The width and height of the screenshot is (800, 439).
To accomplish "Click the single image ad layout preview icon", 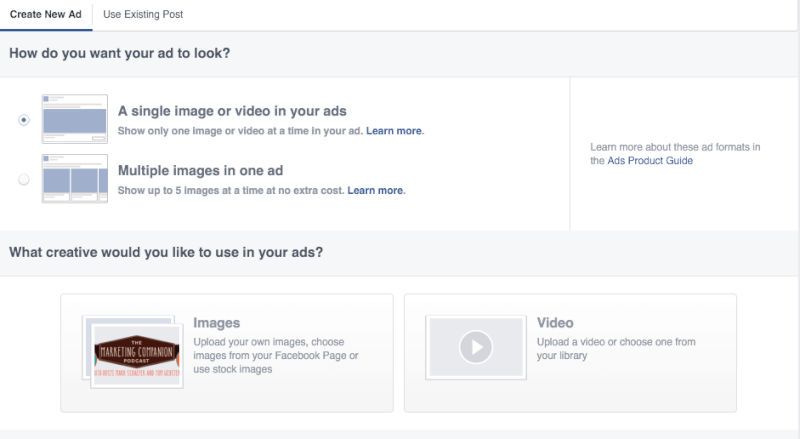I will click(74, 120).
